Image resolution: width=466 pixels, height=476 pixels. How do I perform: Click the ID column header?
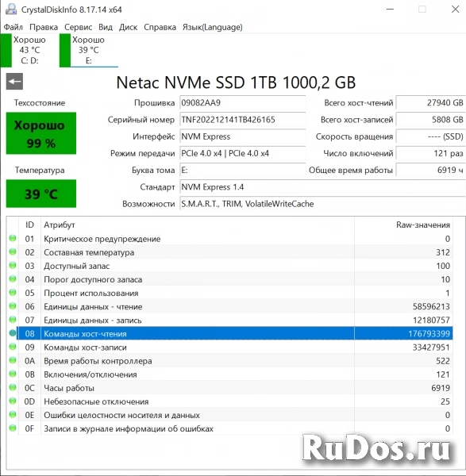point(29,225)
